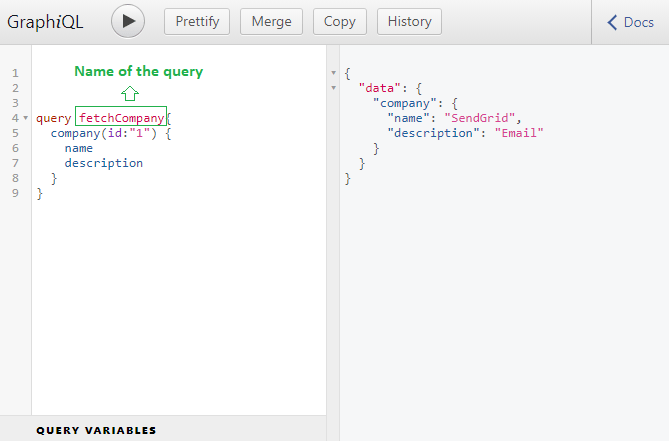Copy the query using the Copy button
The image size is (669, 441).
click(339, 21)
